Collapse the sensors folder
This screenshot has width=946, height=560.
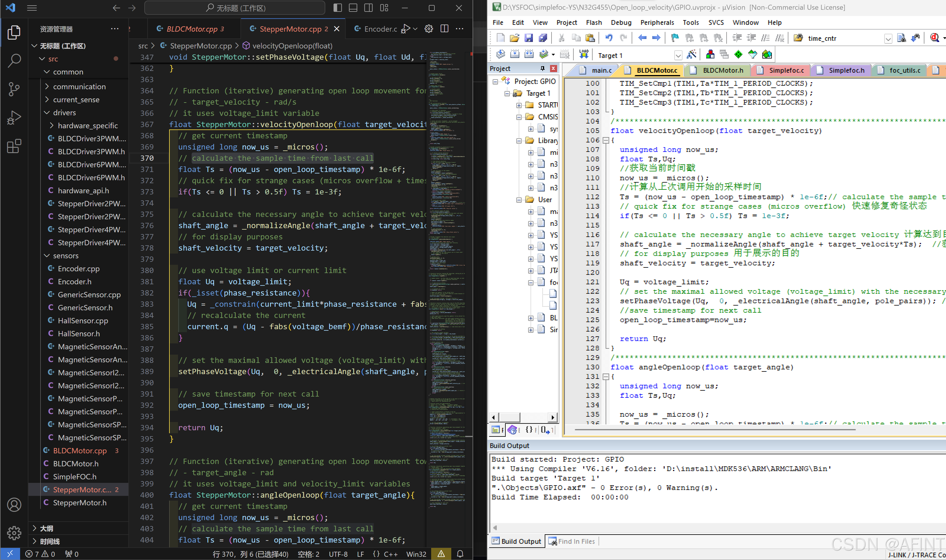[47, 255]
